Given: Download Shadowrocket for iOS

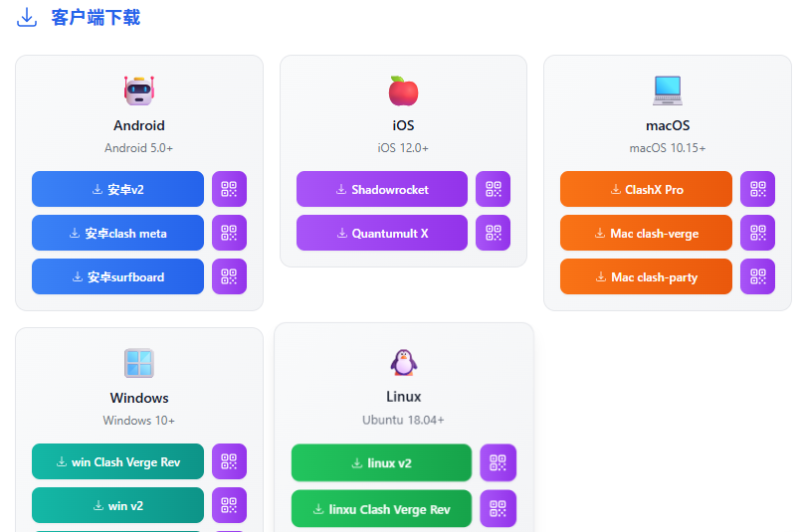Looking at the screenshot, I should (x=382, y=189).
